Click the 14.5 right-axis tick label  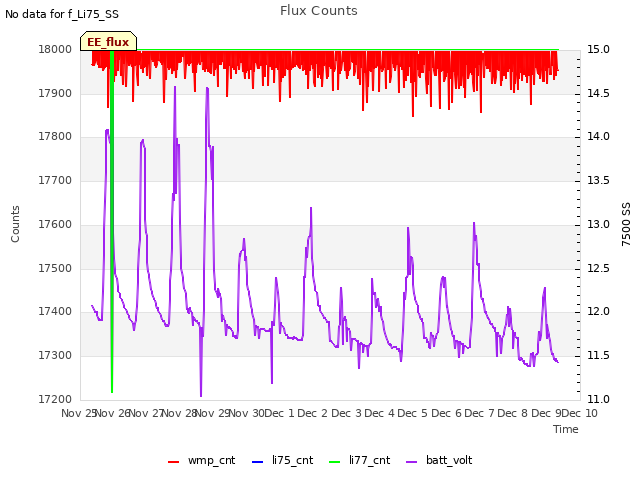[x=598, y=93]
